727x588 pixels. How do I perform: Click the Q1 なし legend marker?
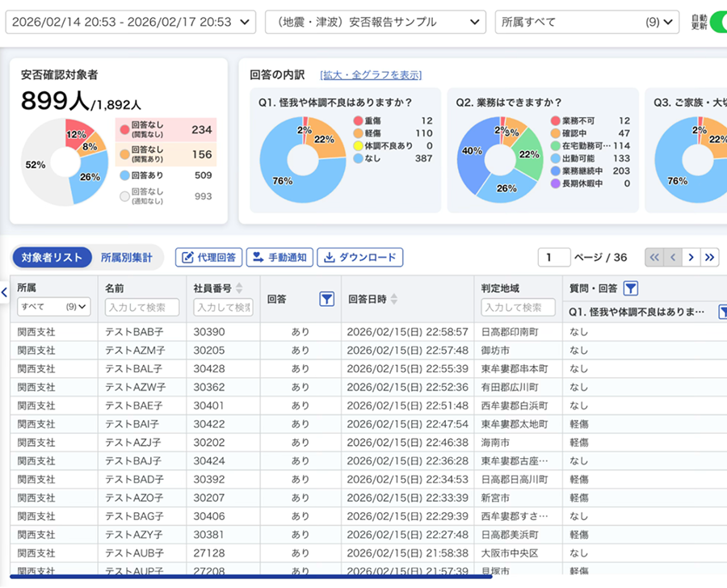tap(358, 158)
